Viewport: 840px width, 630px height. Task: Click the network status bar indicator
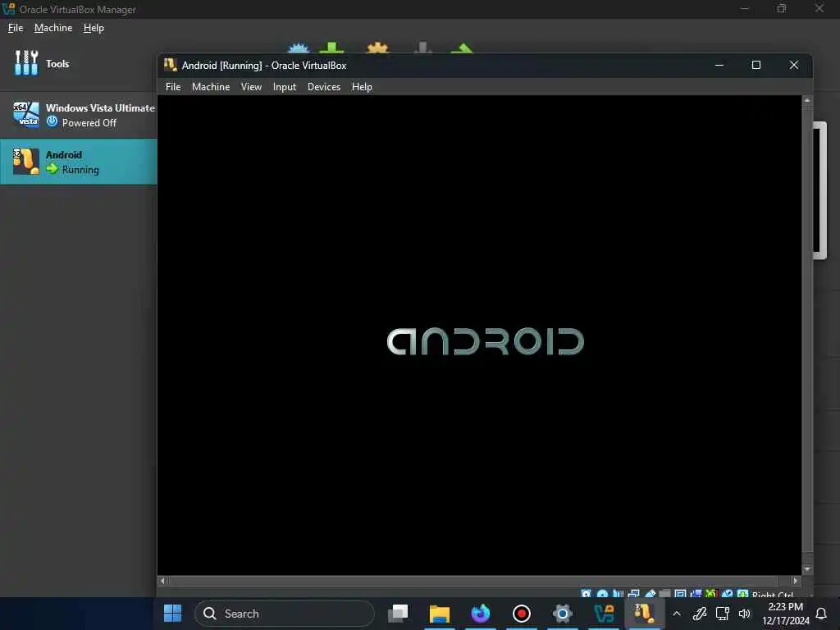(634, 594)
